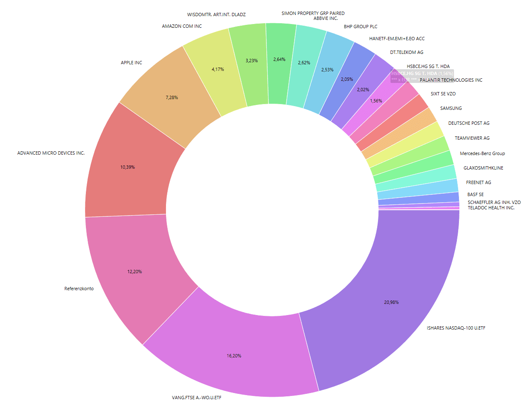
Task: Click the 2,62% value in the chart
Action: [x=304, y=63]
